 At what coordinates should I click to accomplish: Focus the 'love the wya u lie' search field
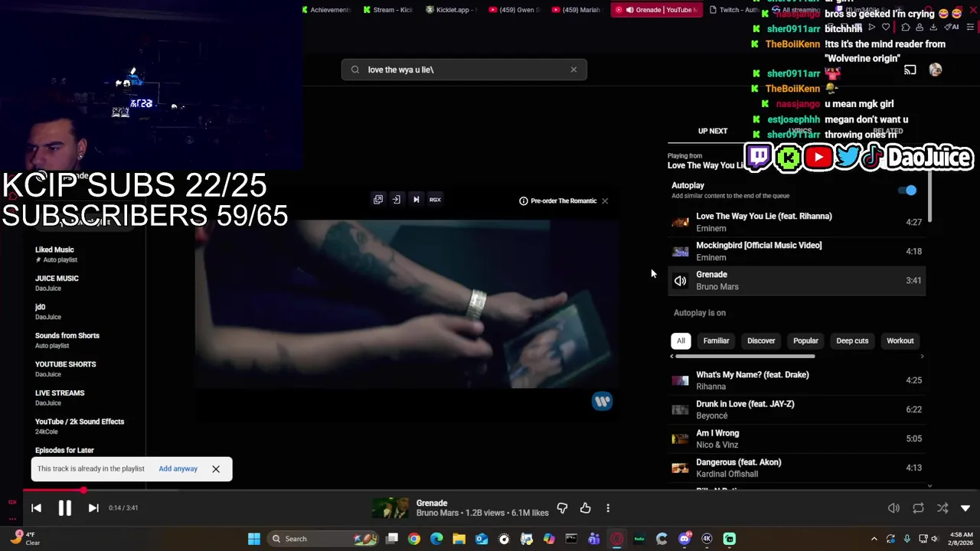point(464,70)
